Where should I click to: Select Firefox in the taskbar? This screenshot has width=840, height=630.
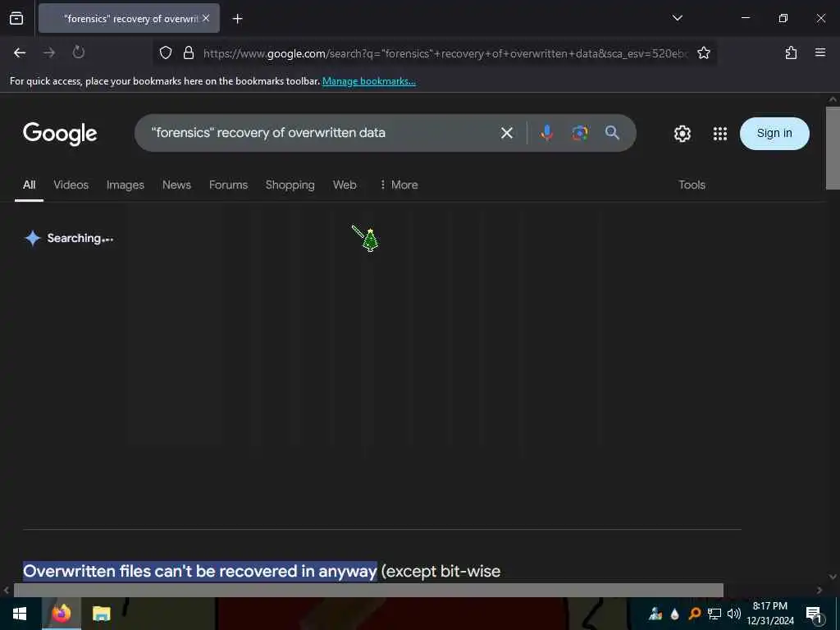coord(61,614)
